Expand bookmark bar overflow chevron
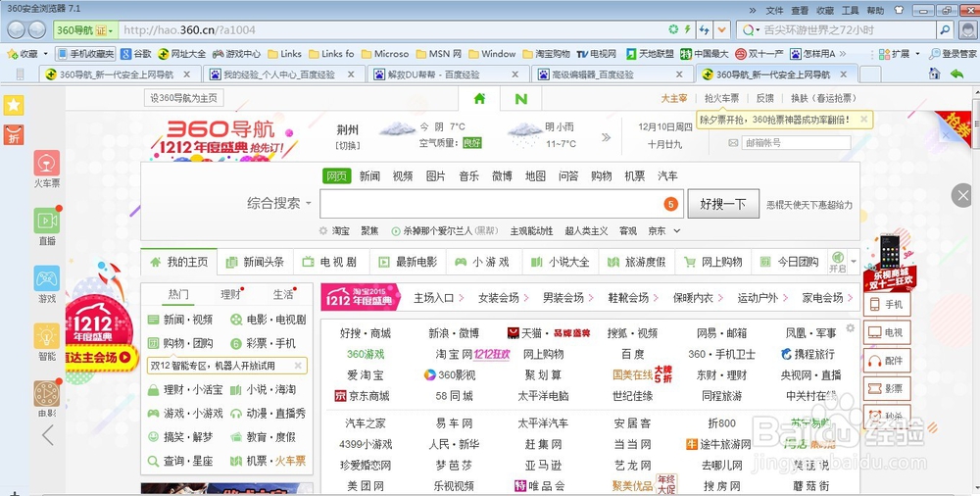This screenshot has width=980, height=496. pos(843,54)
